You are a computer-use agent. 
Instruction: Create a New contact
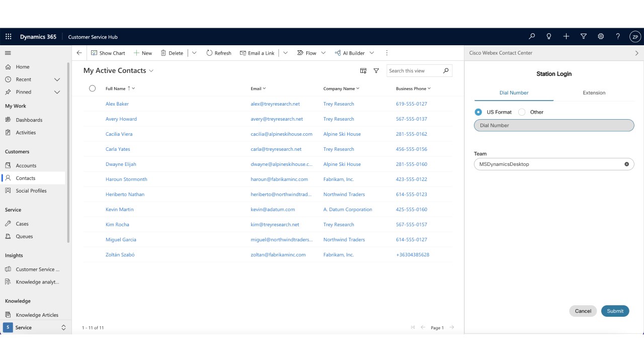[x=142, y=53]
